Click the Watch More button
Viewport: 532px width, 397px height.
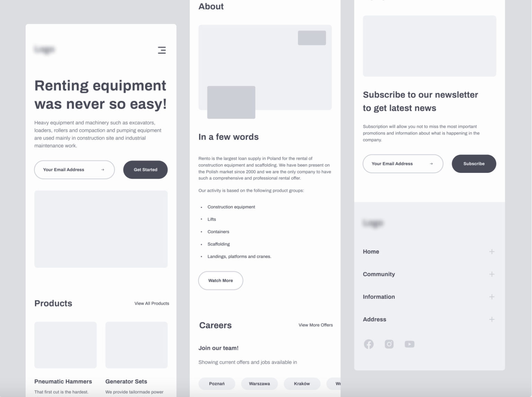(220, 281)
